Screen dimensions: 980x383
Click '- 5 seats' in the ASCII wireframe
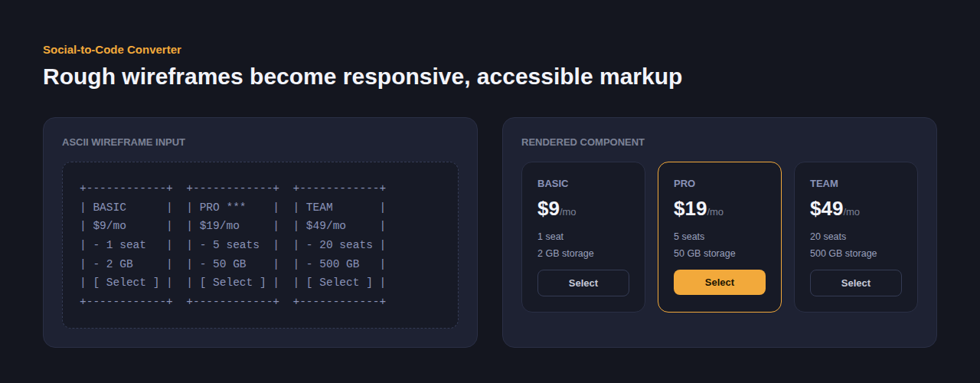(x=229, y=244)
